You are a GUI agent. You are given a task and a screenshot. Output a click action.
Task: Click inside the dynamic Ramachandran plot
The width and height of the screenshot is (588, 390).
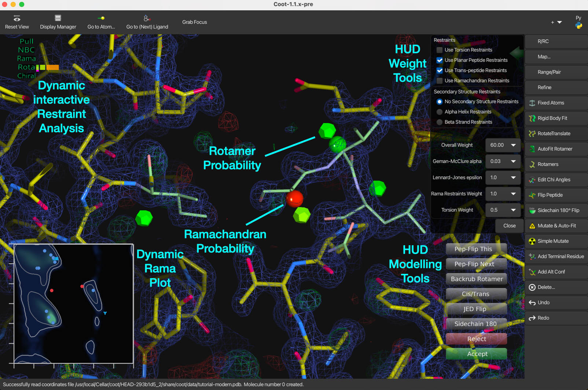pyautogui.click(x=73, y=303)
